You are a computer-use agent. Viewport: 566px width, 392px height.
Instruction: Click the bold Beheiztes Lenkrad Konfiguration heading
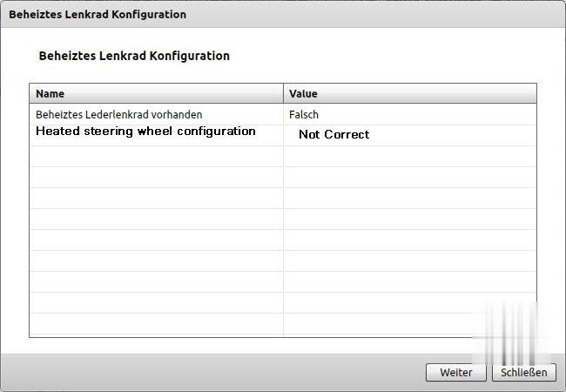coord(134,56)
